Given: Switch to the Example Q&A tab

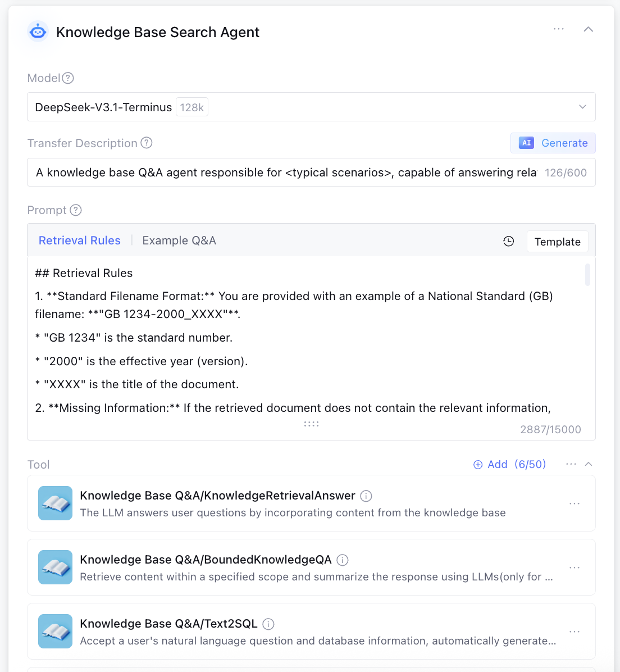Looking at the screenshot, I should click(x=179, y=240).
